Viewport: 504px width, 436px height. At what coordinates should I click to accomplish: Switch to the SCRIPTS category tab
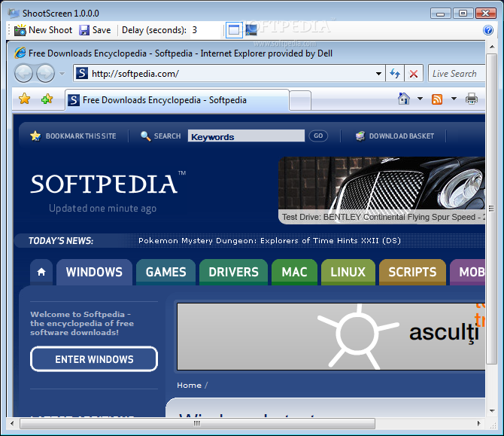click(x=412, y=273)
